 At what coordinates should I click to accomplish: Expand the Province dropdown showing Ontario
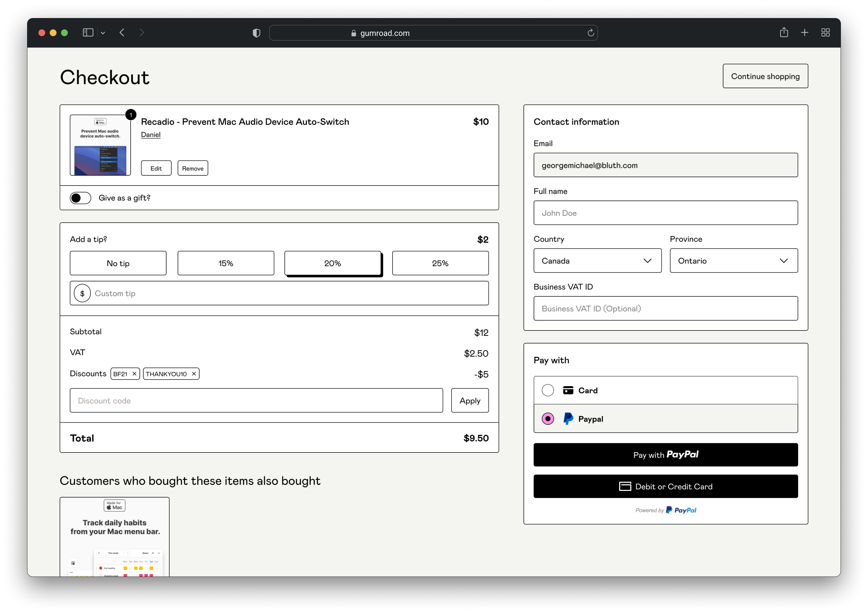tap(734, 261)
